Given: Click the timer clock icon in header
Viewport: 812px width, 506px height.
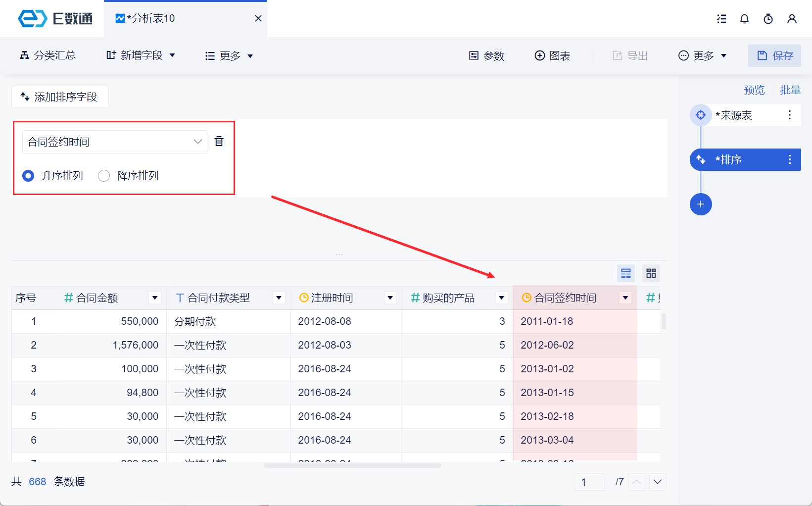Looking at the screenshot, I should click(x=768, y=19).
